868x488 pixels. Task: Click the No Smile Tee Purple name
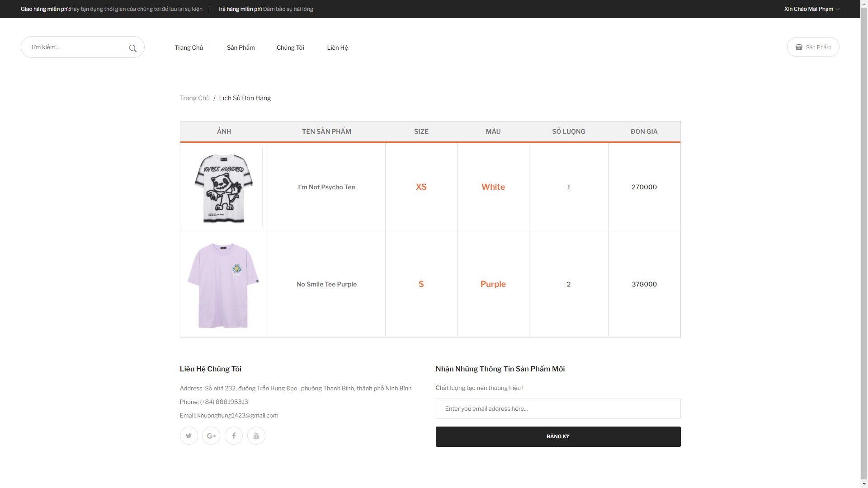(326, 284)
